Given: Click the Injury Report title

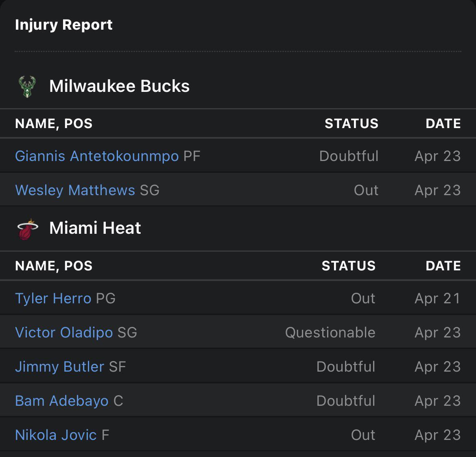Looking at the screenshot, I should (63, 25).
